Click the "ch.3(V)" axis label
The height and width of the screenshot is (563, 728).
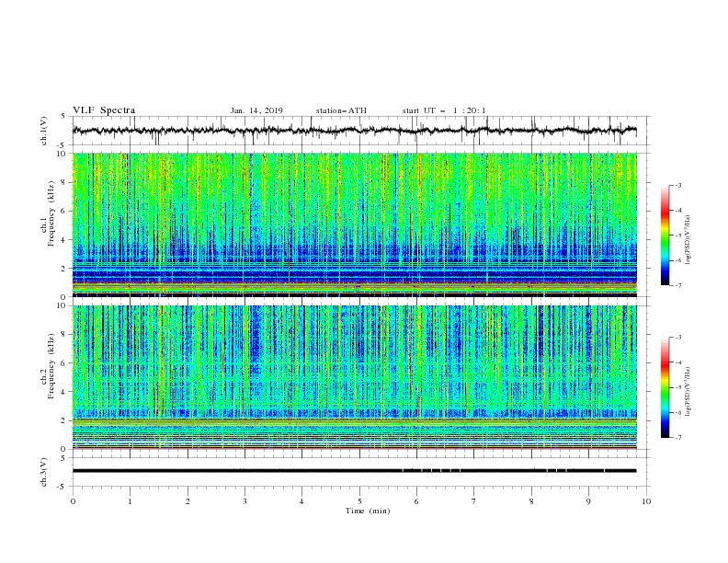tap(44, 472)
